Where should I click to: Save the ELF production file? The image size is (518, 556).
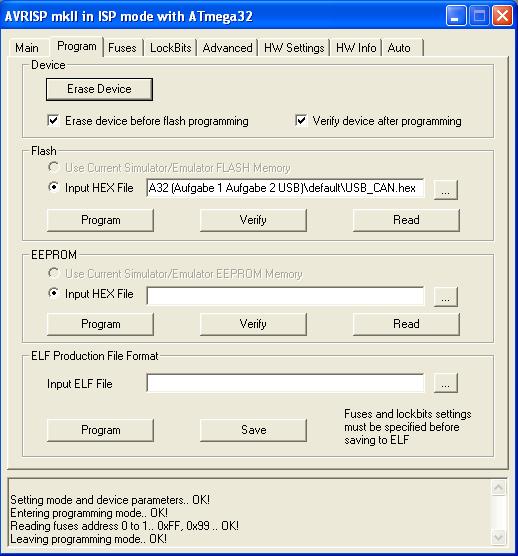[253, 430]
